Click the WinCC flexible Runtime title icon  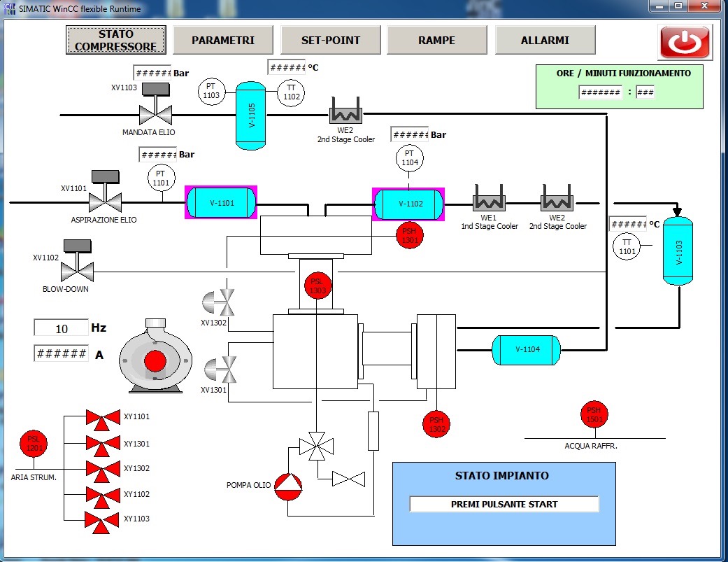[x=10, y=8]
